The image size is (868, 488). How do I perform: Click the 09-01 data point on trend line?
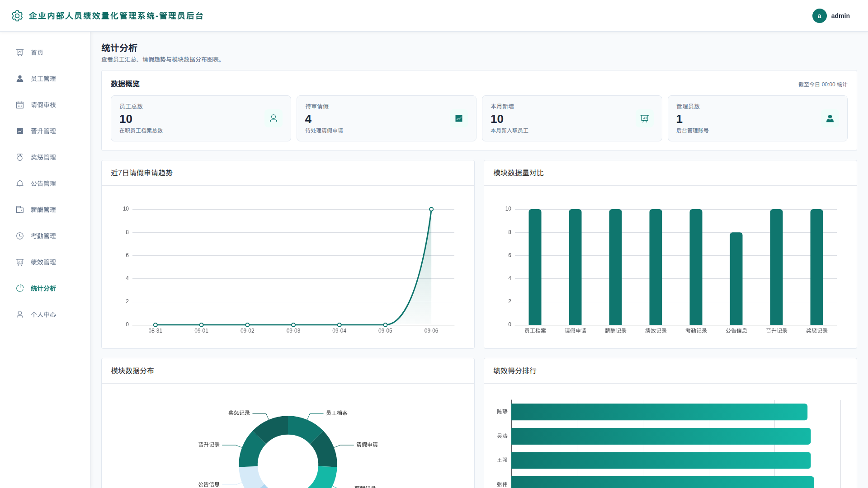(x=202, y=325)
